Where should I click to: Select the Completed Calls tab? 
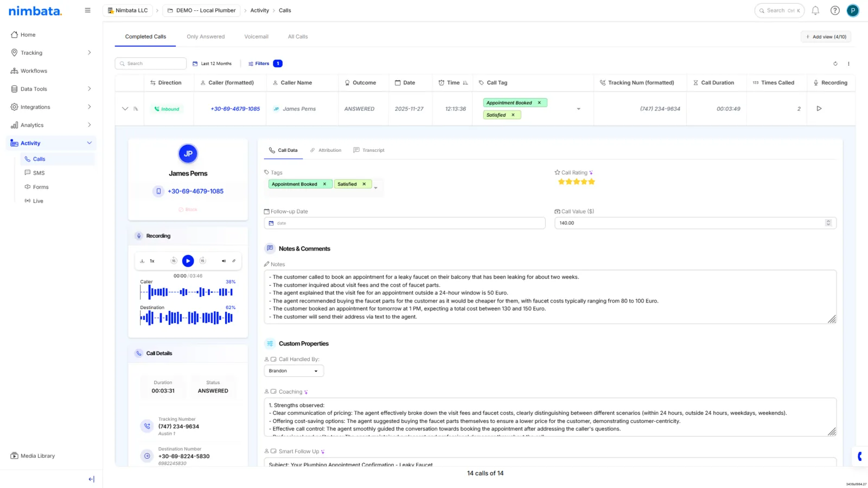[x=145, y=37]
